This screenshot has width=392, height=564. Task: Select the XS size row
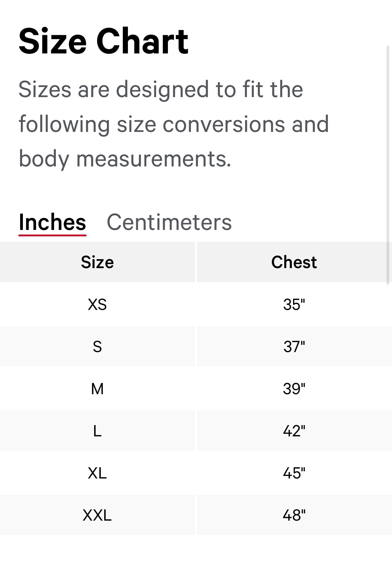coord(97,304)
